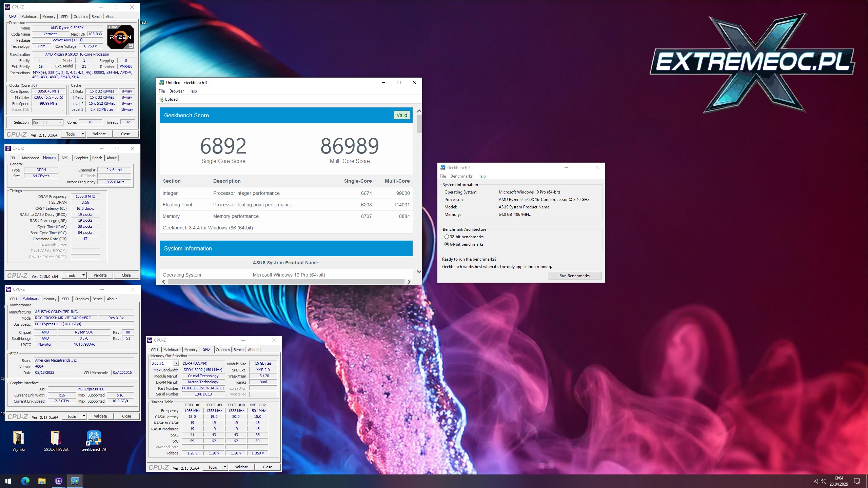Open notification center in taskbar
The height and width of the screenshot is (488, 868).
857,481
